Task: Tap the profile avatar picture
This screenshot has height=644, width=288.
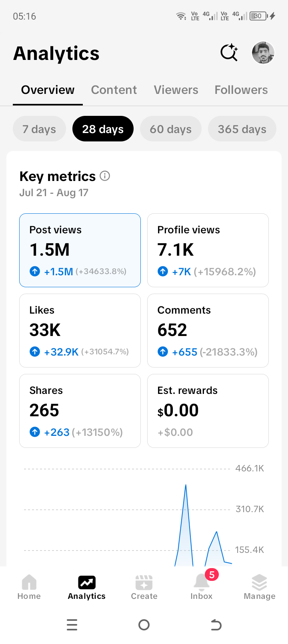Action: (x=263, y=53)
